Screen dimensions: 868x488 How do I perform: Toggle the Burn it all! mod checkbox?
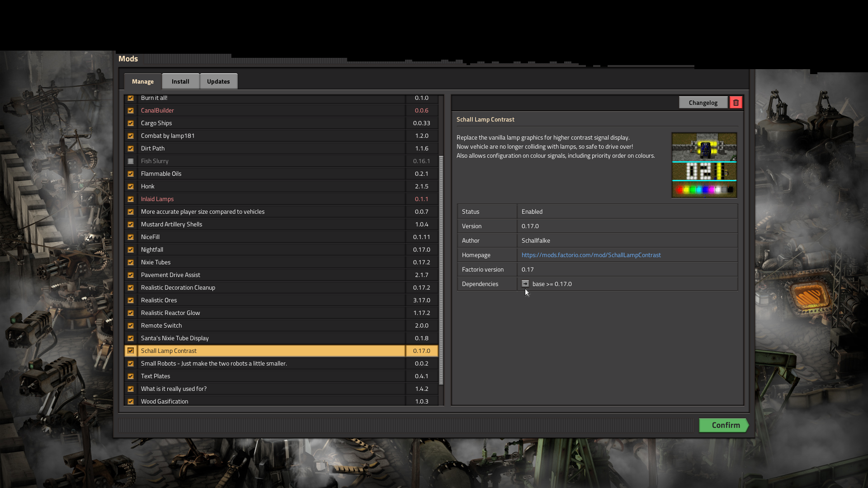tap(131, 98)
